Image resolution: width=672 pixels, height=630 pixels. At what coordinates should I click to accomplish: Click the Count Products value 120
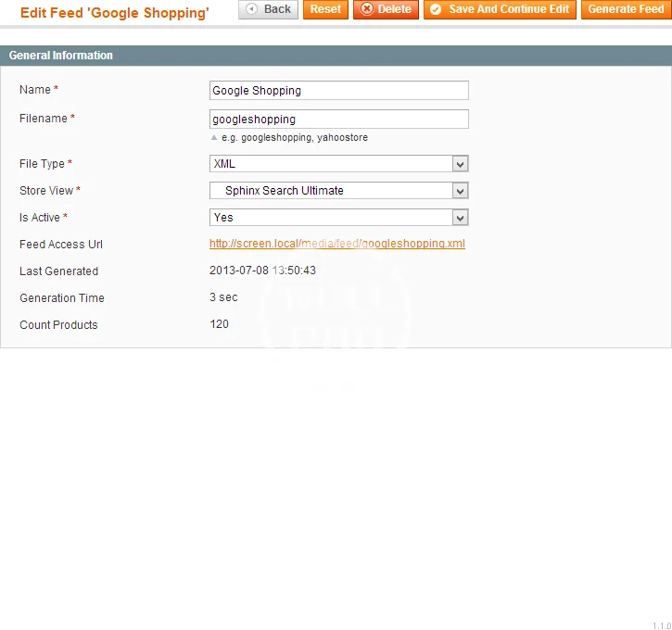(x=219, y=325)
